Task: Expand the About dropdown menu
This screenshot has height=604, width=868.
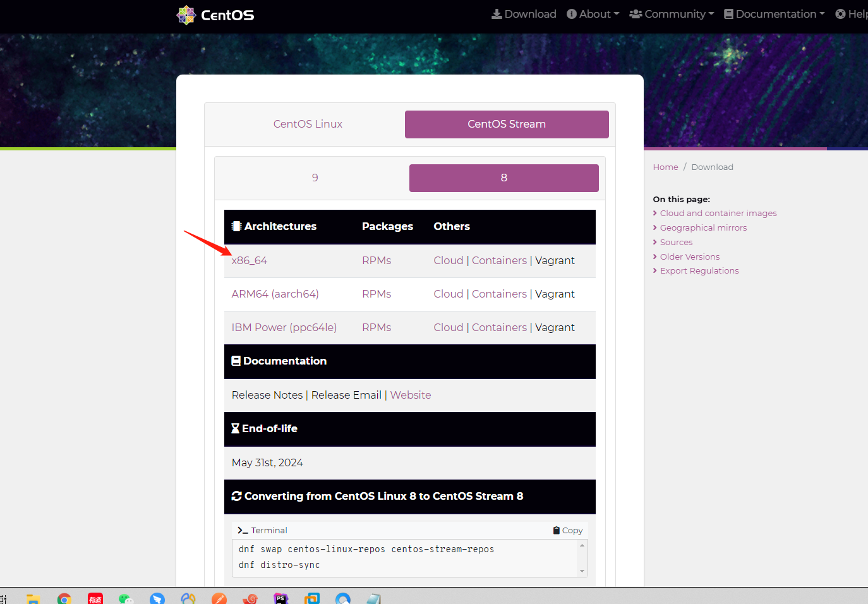Action: (x=593, y=14)
